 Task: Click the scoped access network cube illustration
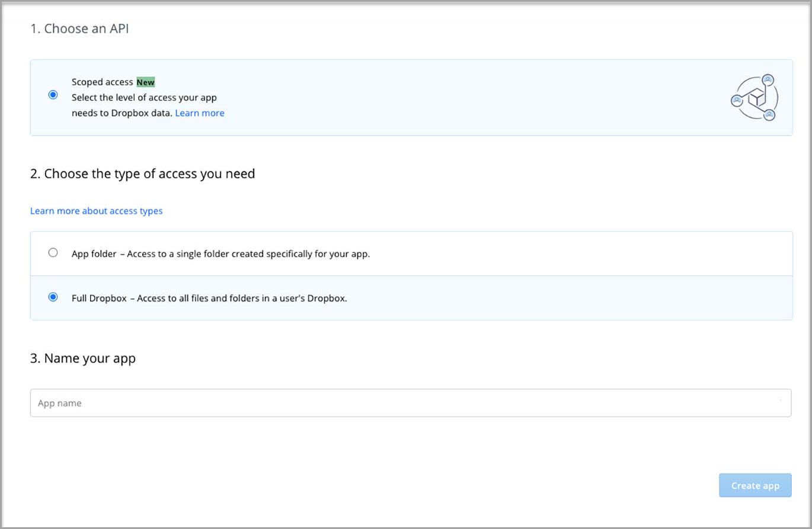pos(755,98)
